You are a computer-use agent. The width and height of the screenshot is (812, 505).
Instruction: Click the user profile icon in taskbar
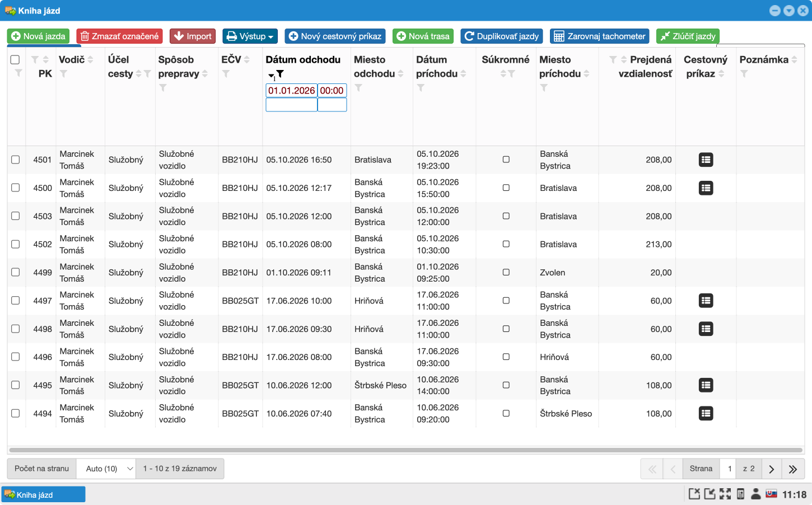(x=755, y=494)
